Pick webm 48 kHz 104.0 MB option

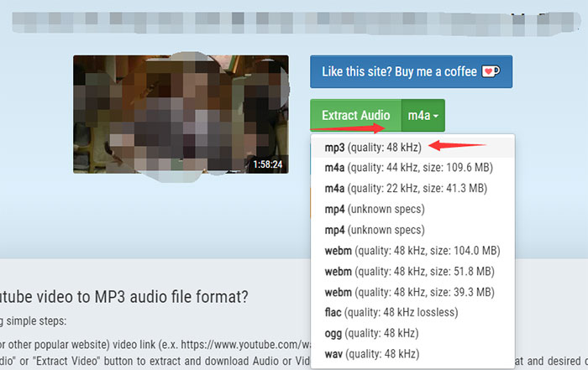412,251
